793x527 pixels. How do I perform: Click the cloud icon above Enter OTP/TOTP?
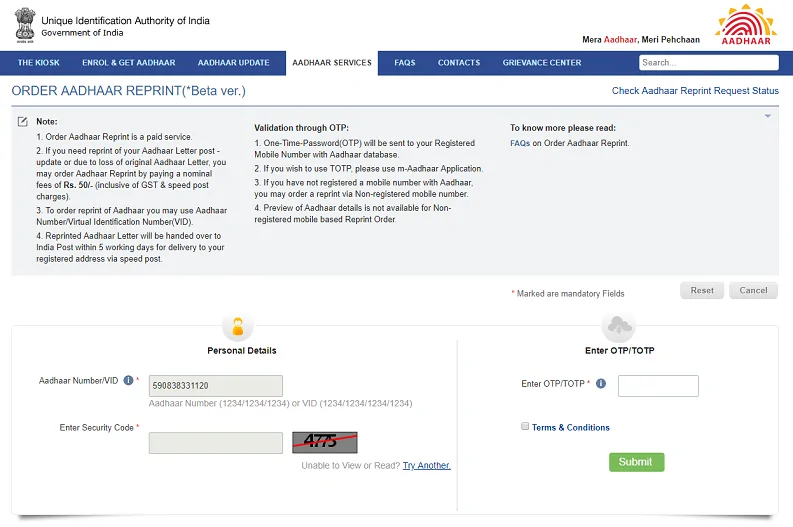pos(619,326)
